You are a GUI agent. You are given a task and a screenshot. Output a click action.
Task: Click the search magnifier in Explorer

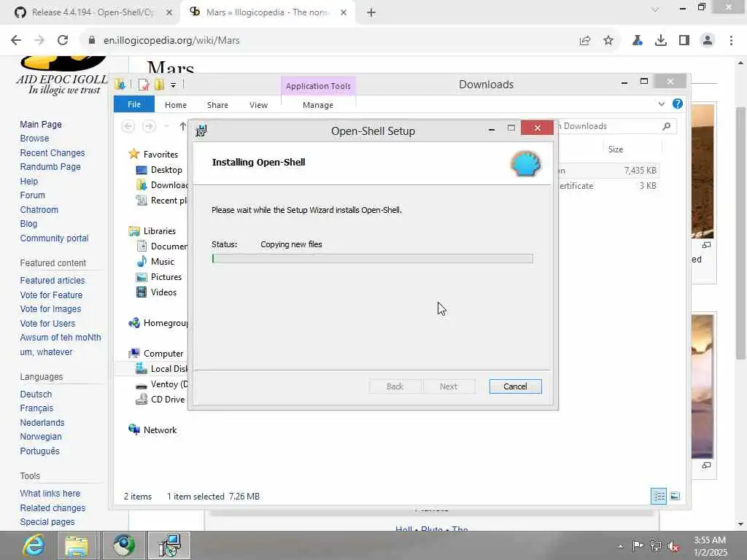[667, 126]
